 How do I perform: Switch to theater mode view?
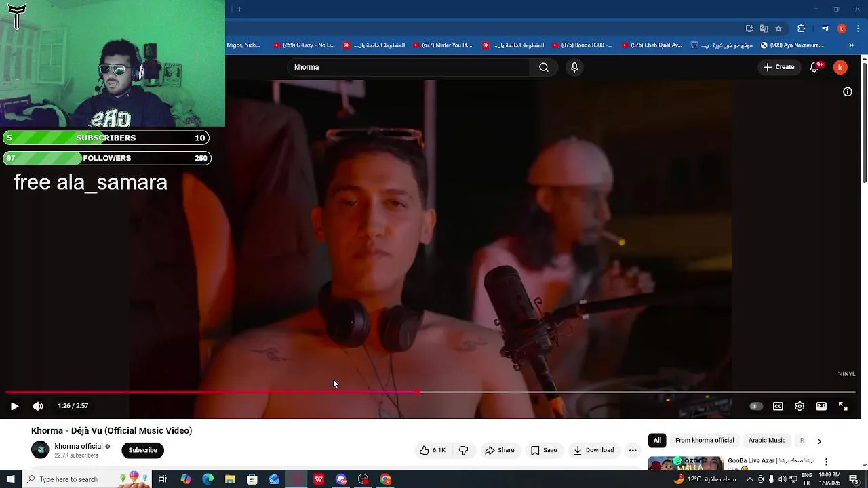(821, 406)
